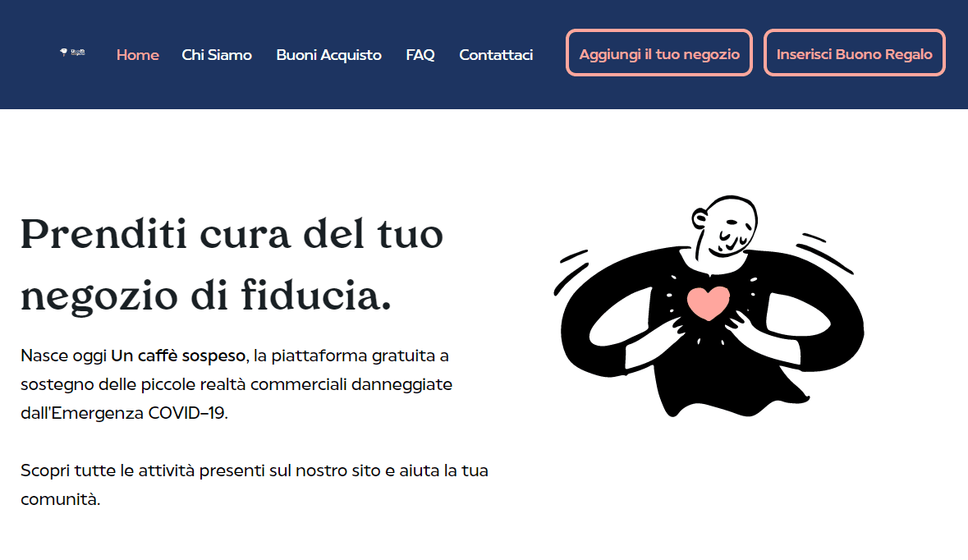The image size is (968, 560).
Task: Click the COVID-19 text in the paragraph
Action: click(187, 413)
